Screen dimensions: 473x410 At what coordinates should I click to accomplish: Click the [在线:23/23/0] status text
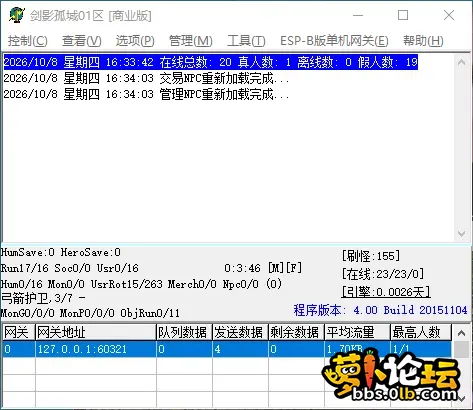[x=383, y=274]
